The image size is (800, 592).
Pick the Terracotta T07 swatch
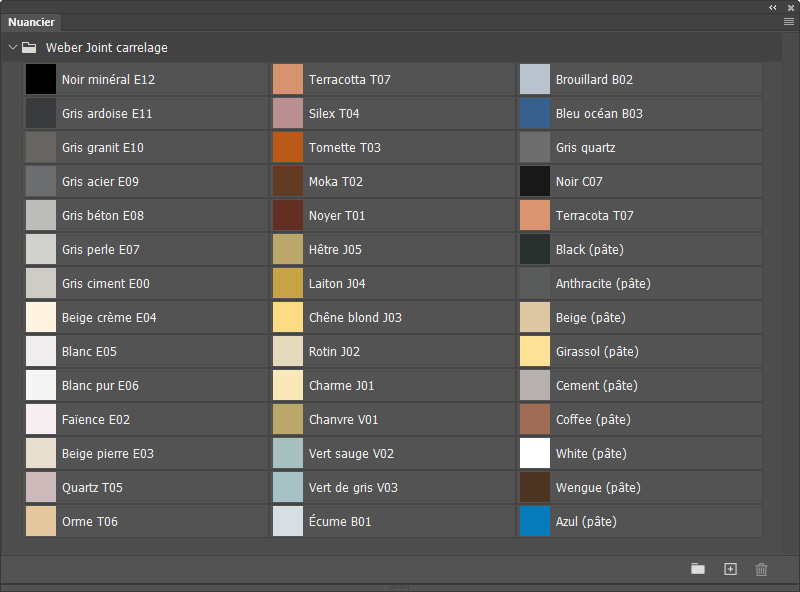point(288,79)
